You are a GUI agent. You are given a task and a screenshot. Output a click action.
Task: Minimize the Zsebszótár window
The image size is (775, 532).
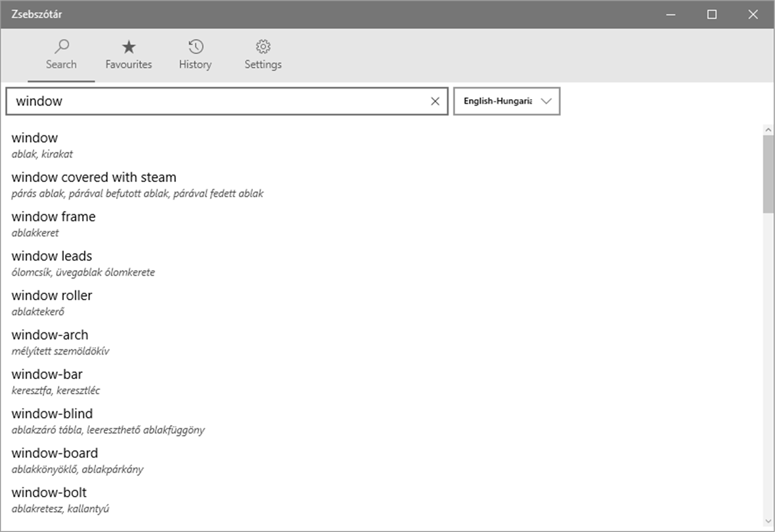click(671, 14)
